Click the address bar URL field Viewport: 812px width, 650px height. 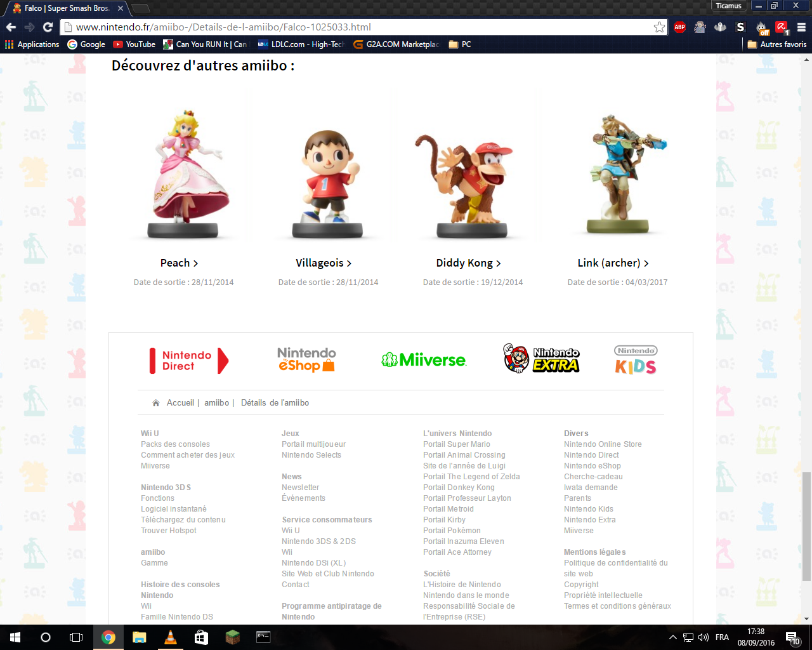(363, 27)
